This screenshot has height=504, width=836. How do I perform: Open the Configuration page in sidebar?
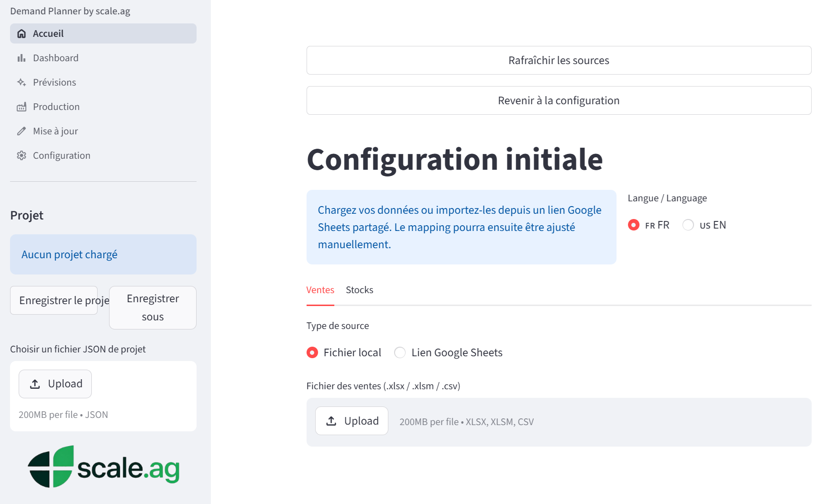pos(103,155)
